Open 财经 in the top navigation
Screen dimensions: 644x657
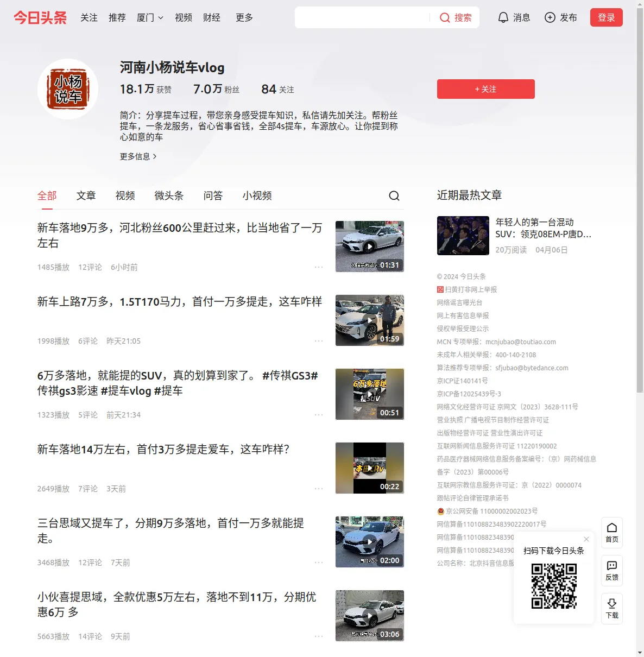point(212,17)
